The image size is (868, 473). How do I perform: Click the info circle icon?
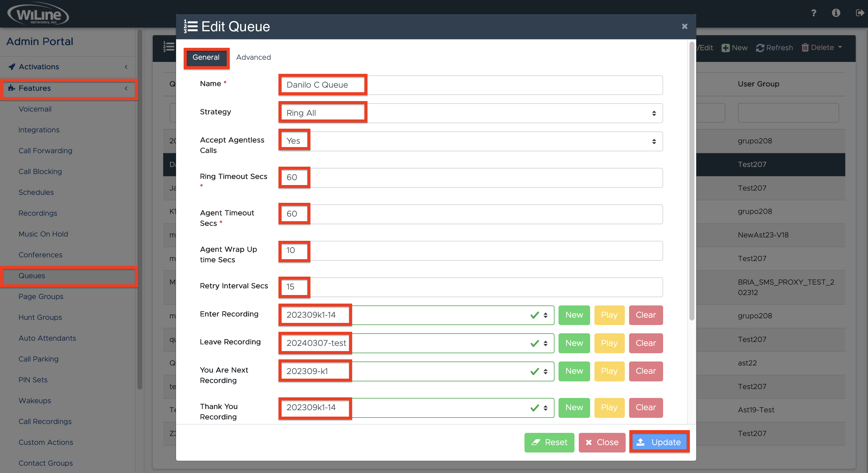[x=836, y=13]
